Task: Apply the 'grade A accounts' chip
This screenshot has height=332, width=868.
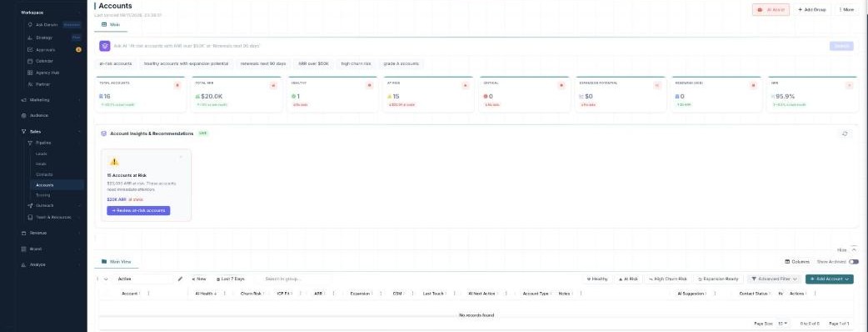Action: [402, 63]
